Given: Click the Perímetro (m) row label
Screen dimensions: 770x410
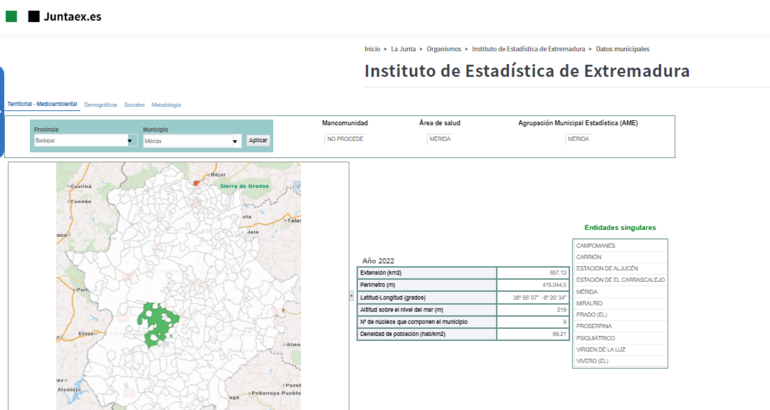Looking at the screenshot, I should pyautogui.click(x=378, y=285).
